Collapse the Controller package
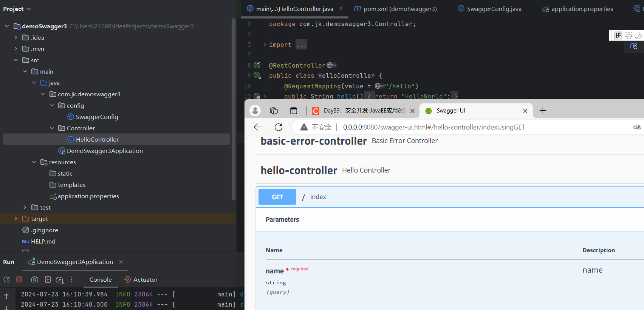Viewport: 644px width, 310px height. [x=52, y=128]
